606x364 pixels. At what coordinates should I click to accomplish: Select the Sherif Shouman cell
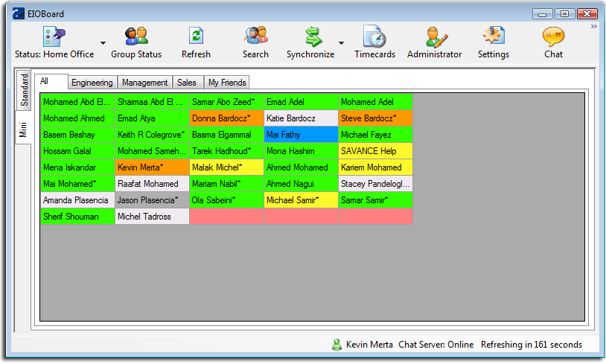coord(77,217)
